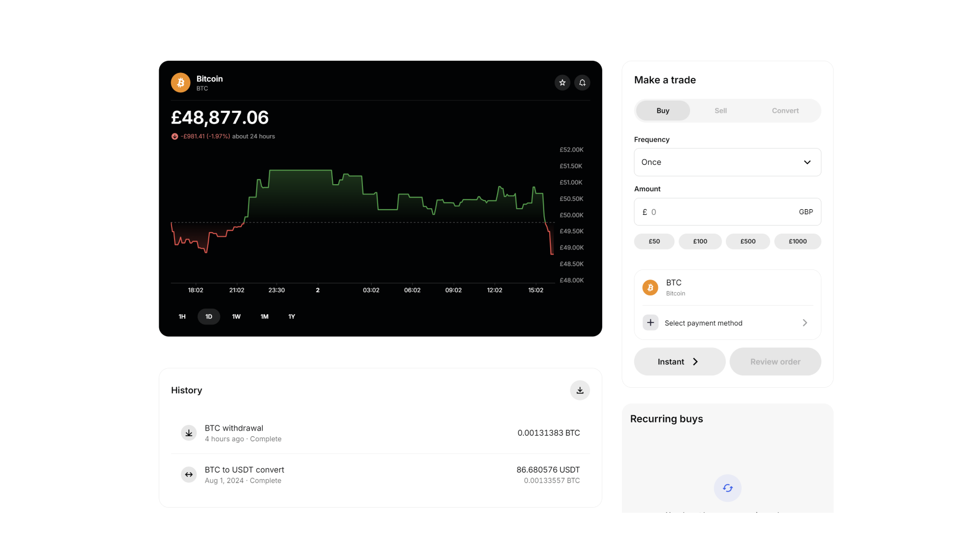Choose the £50 preset amount chip
980x551 pixels.
point(654,241)
